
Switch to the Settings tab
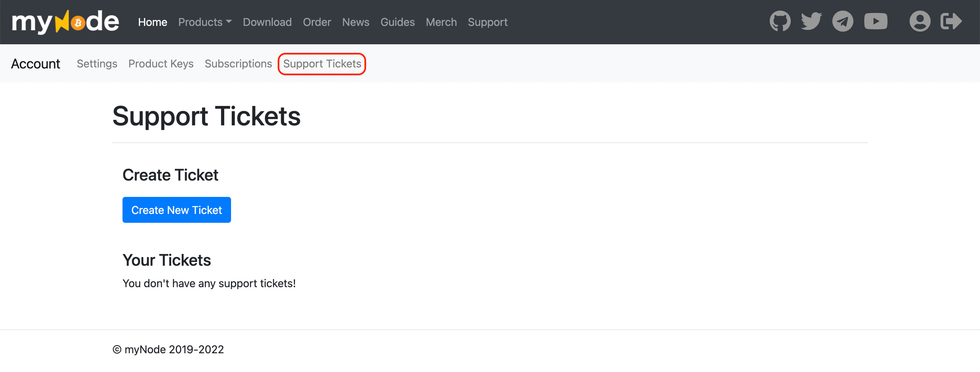(97, 64)
